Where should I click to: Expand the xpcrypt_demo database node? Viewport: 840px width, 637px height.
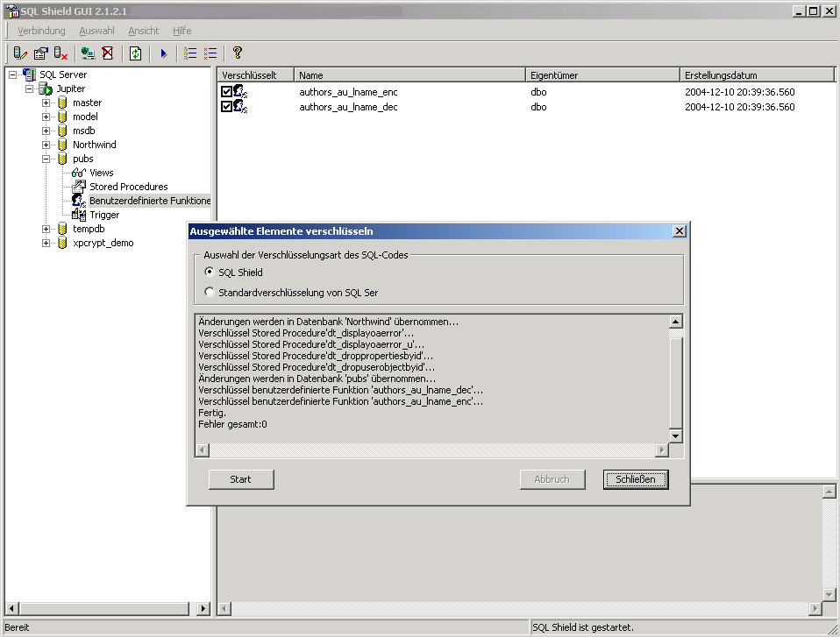click(46, 243)
